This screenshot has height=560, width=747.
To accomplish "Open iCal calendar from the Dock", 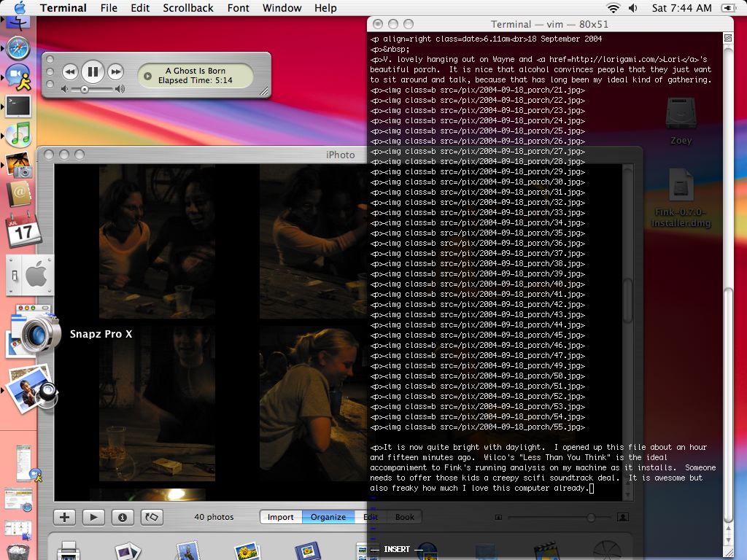I will (x=22, y=232).
